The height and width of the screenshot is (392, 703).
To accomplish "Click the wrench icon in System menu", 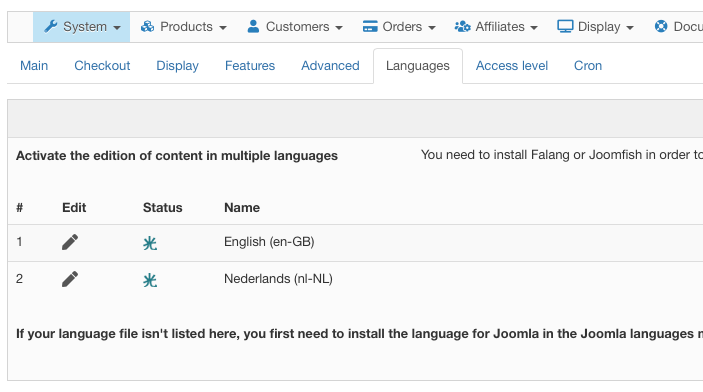I will coord(51,26).
